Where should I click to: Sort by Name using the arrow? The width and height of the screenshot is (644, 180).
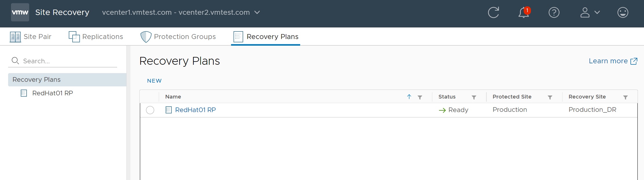click(409, 97)
